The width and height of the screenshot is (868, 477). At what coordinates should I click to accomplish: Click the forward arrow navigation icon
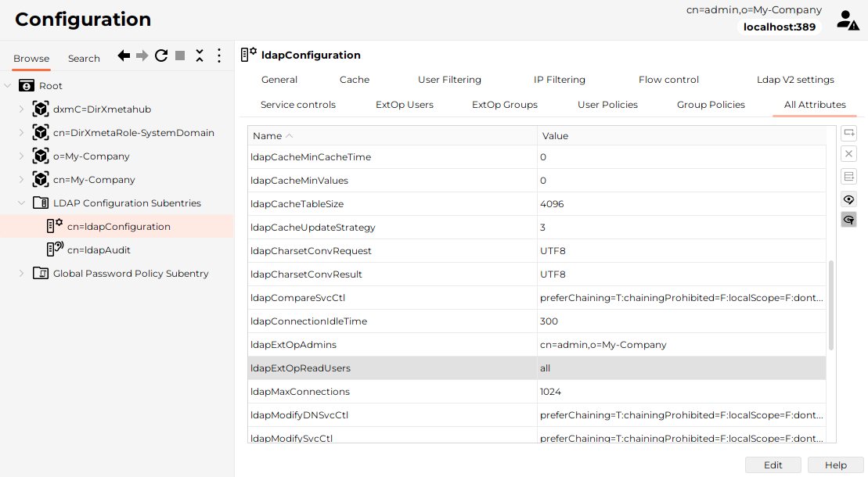pos(142,56)
